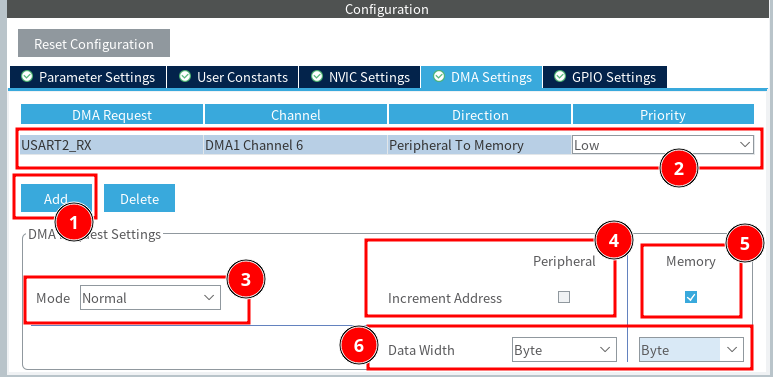The image size is (773, 381).
Task: Click the Reset Configuration button
Action: [94, 43]
